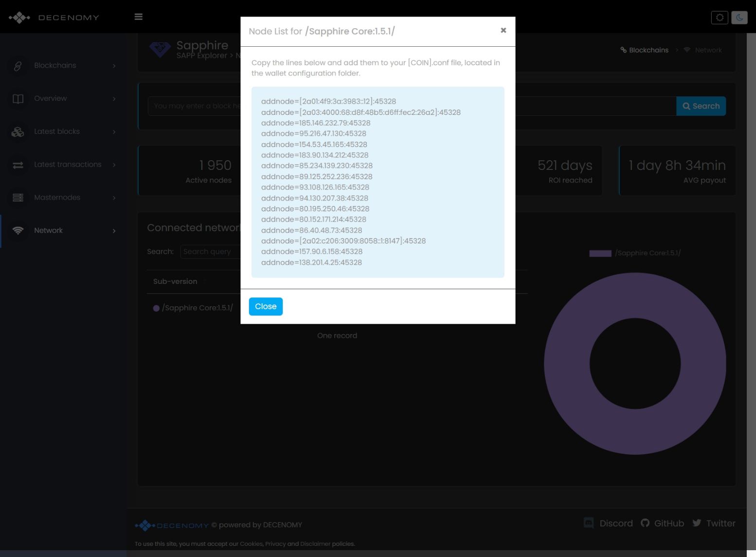Enable dark mode with moon toggle

(739, 18)
